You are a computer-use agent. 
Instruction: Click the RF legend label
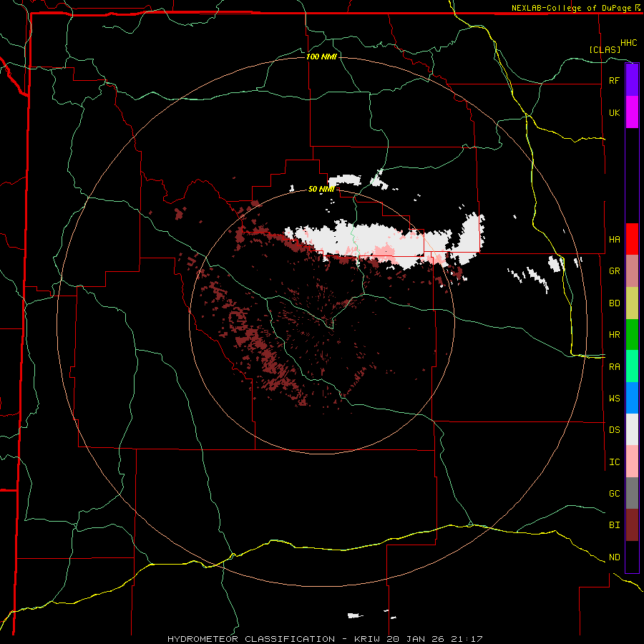pyautogui.click(x=614, y=80)
